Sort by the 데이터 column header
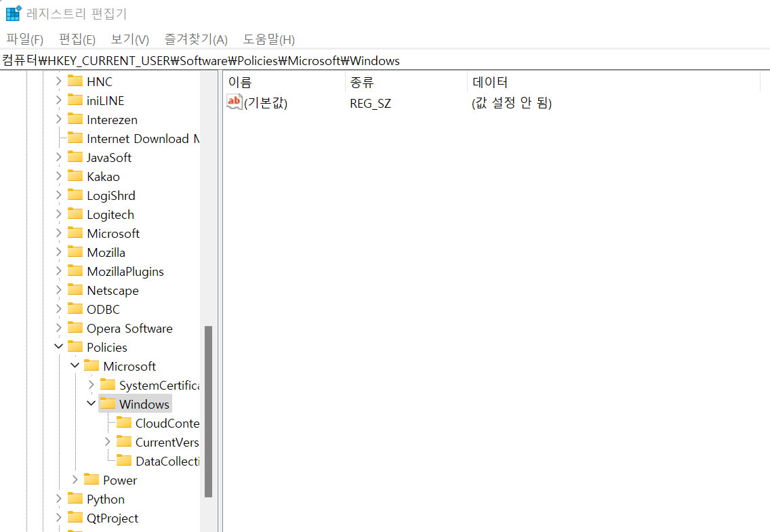770x532 pixels. point(614,82)
